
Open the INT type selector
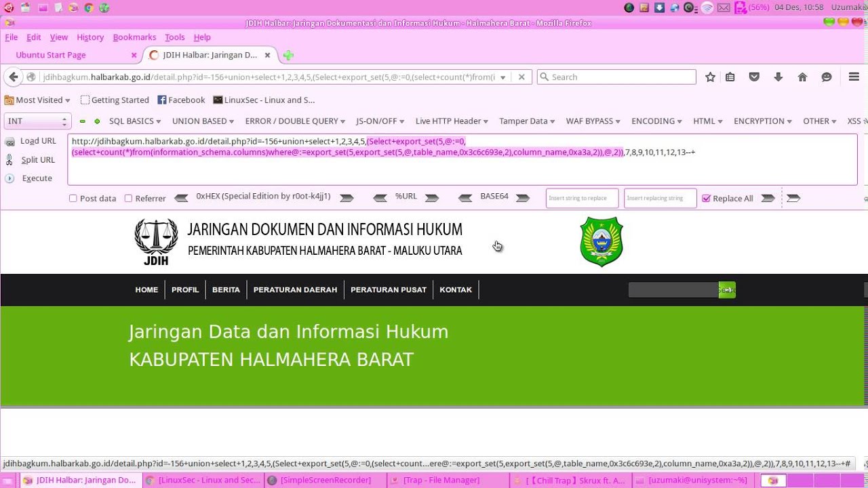(37, 121)
